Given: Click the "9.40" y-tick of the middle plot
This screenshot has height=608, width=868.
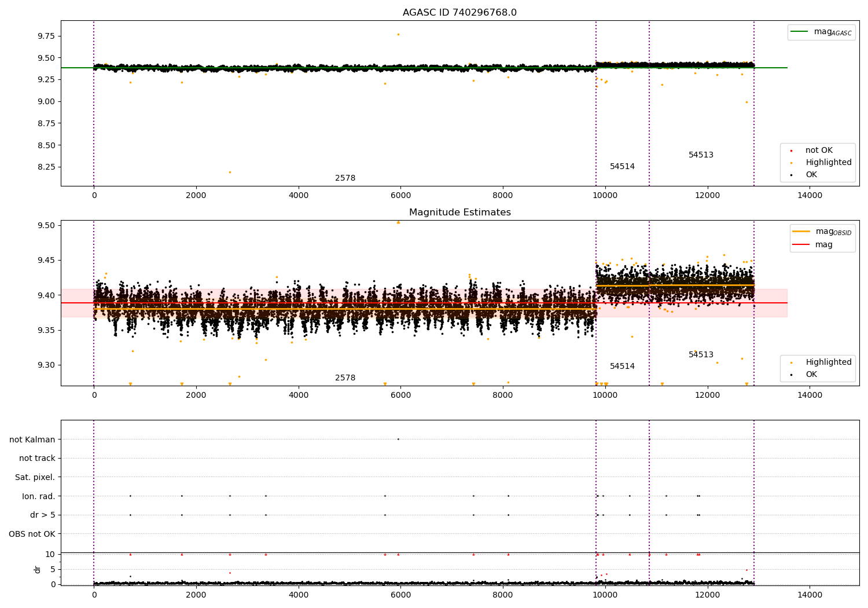Looking at the screenshot, I should tap(46, 295).
